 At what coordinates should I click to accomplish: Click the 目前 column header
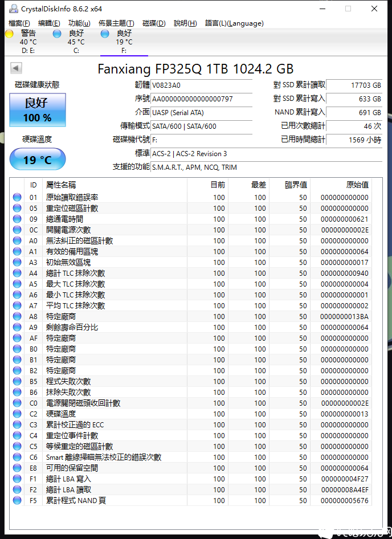(x=208, y=185)
